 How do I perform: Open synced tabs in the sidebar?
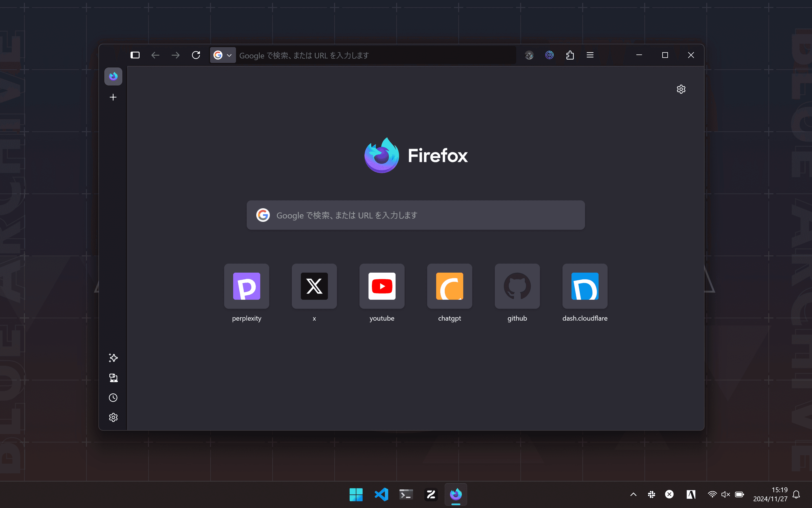point(113,378)
